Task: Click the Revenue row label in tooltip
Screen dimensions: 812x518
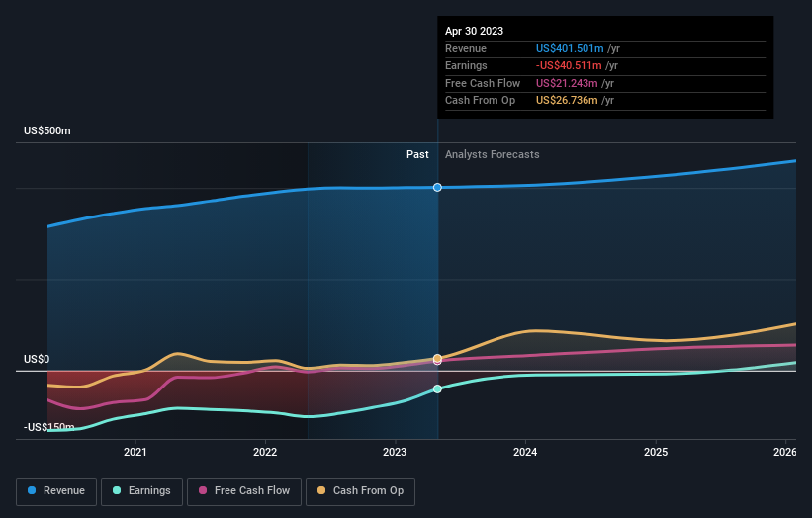Action: pos(466,48)
